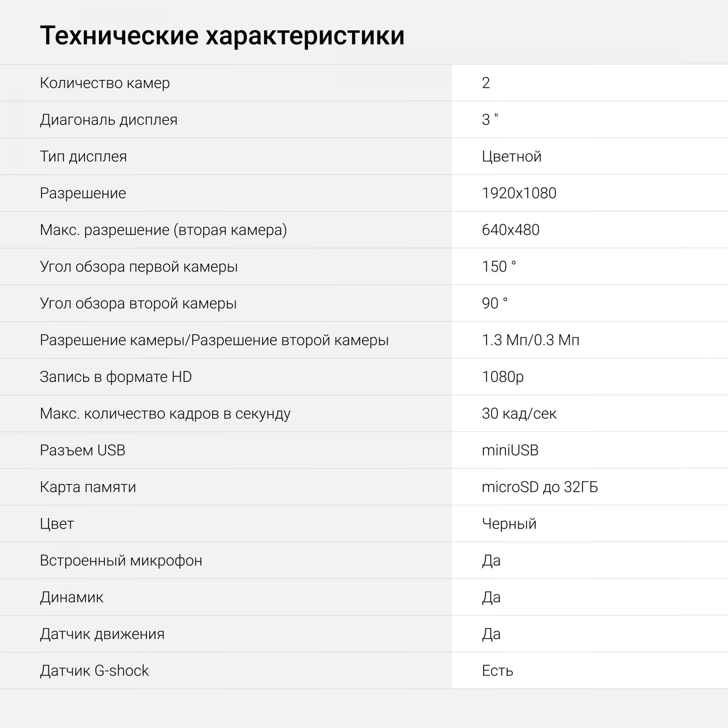Click the 90 ° second camera angle value
Image resolution: width=728 pixels, height=728 pixels.
(495, 303)
